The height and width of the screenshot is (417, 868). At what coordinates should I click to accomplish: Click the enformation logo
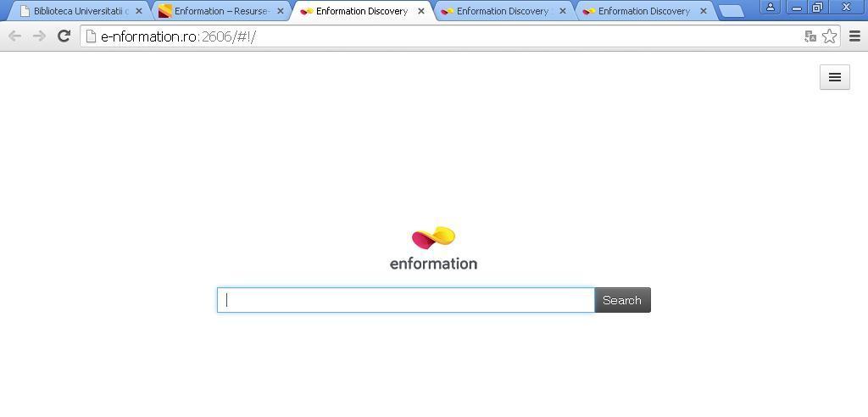tap(433, 248)
